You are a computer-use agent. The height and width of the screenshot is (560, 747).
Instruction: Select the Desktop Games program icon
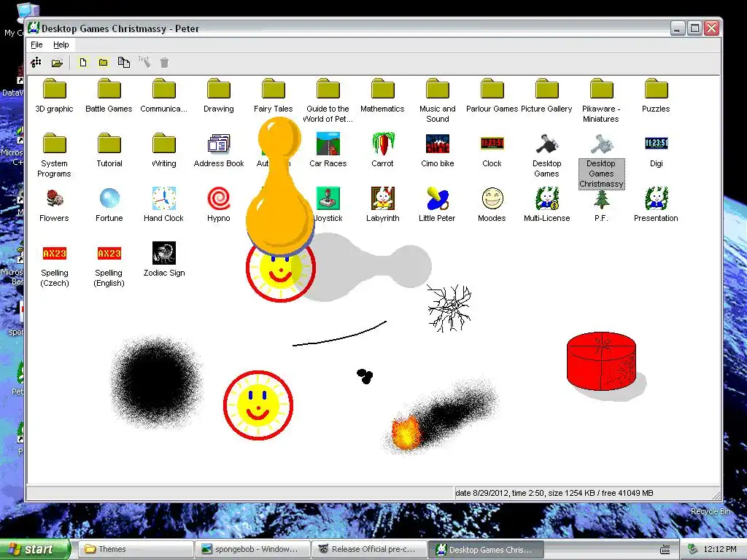tap(547, 144)
